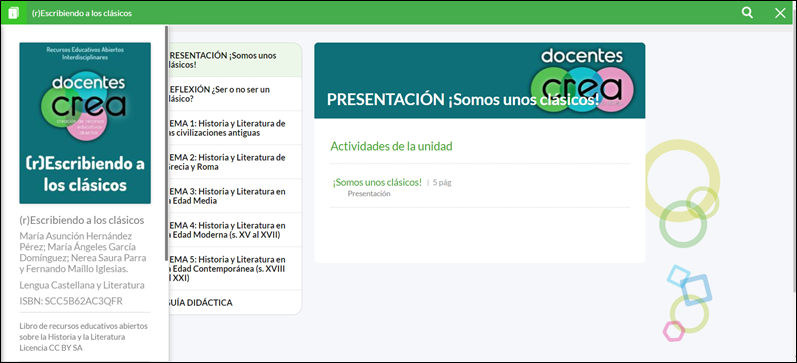
Task: Select PRESENTACIÓN ¡Somos unos clásicos! unit
Action: (235, 60)
